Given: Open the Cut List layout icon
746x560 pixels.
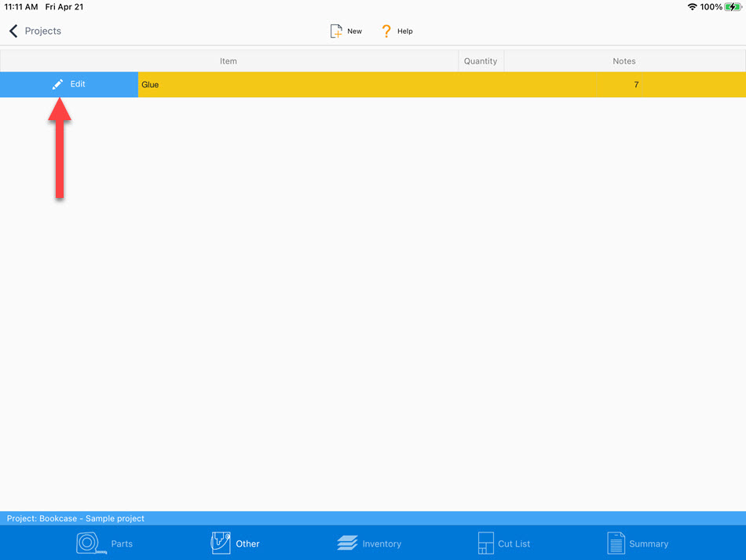Looking at the screenshot, I should point(485,543).
